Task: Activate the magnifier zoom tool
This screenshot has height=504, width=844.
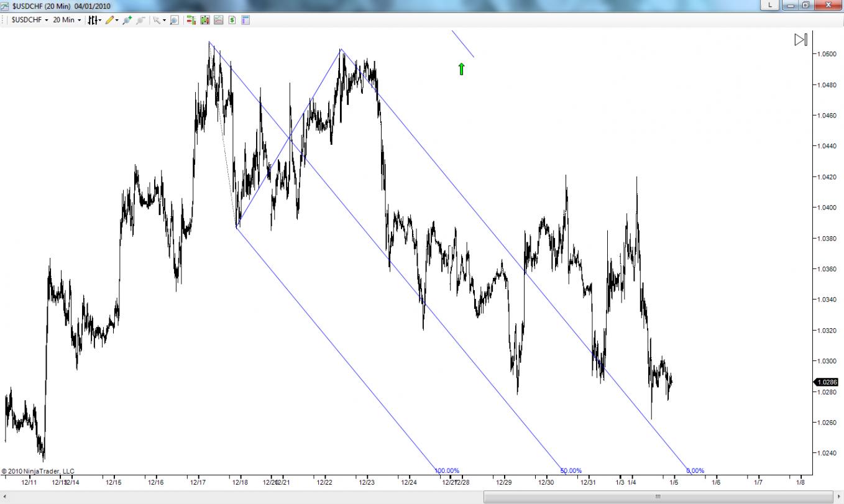Action: tap(174, 20)
